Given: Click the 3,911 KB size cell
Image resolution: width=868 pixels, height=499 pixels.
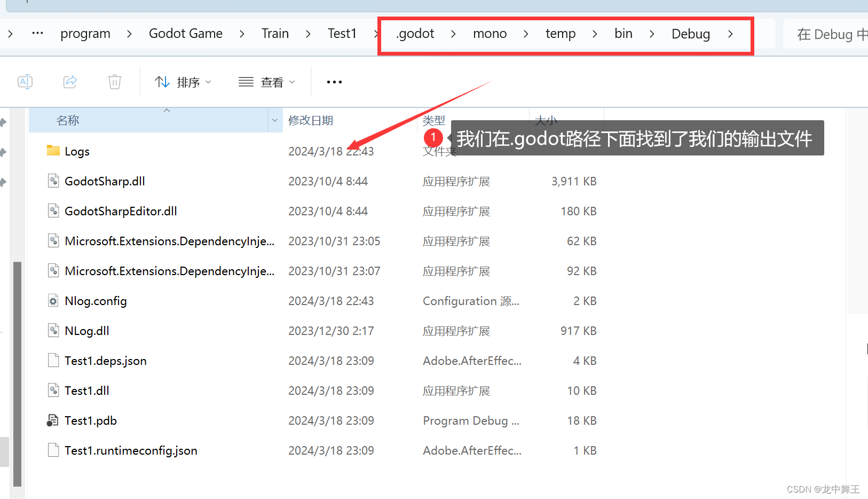Looking at the screenshot, I should pyautogui.click(x=574, y=181).
